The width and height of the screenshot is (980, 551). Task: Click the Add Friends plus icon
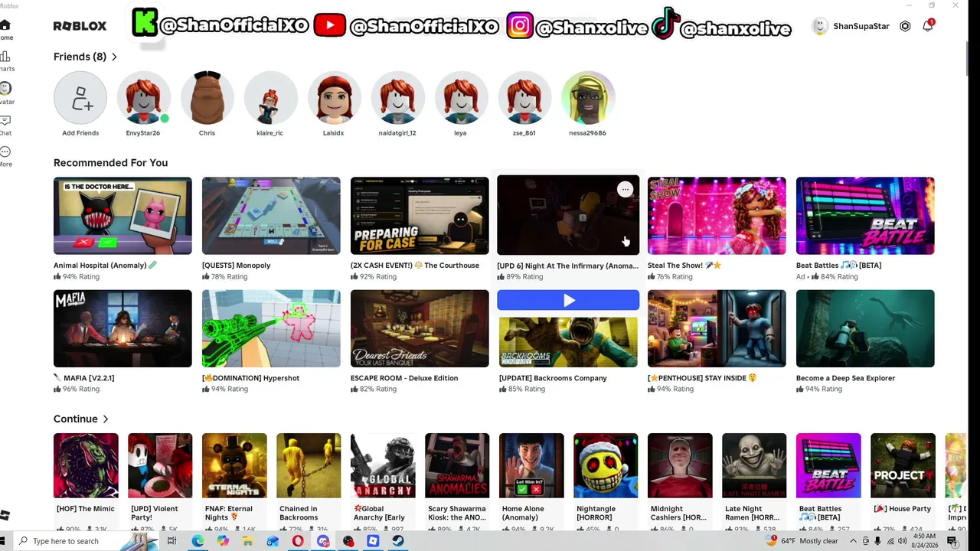click(80, 98)
